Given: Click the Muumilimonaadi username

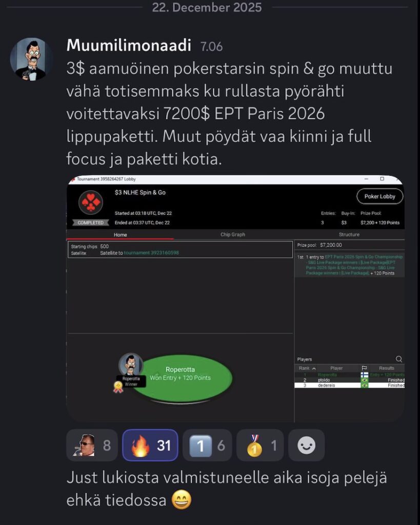Looking at the screenshot, I should (129, 45).
